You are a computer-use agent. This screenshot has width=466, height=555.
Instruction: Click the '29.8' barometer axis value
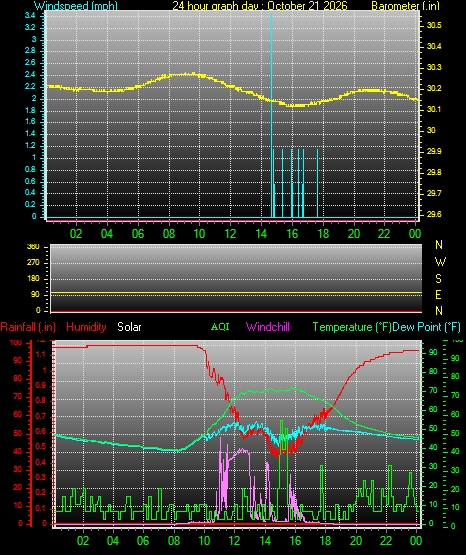(x=434, y=172)
